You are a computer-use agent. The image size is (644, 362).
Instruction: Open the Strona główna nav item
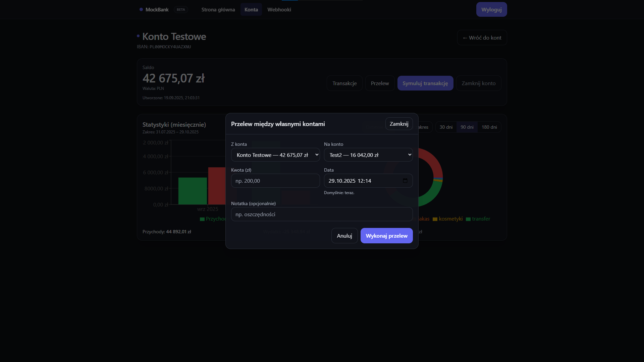point(218,9)
